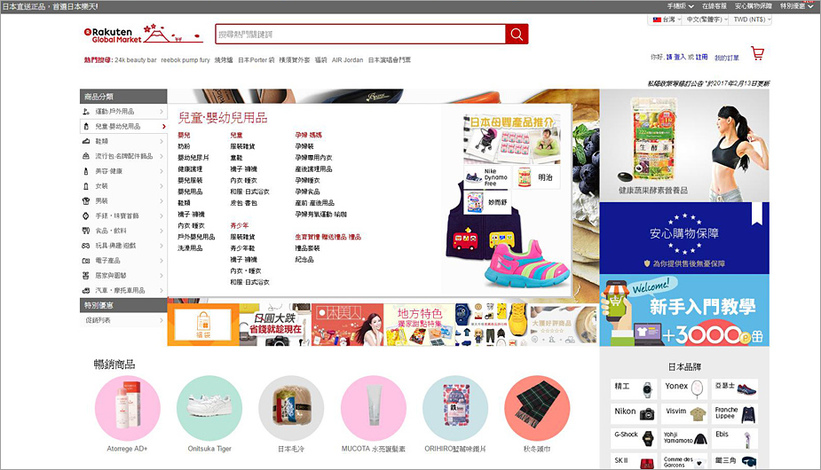Select 美容·健康 in category sidebar
Screen dimensions: 821x470
tap(123, 171)
